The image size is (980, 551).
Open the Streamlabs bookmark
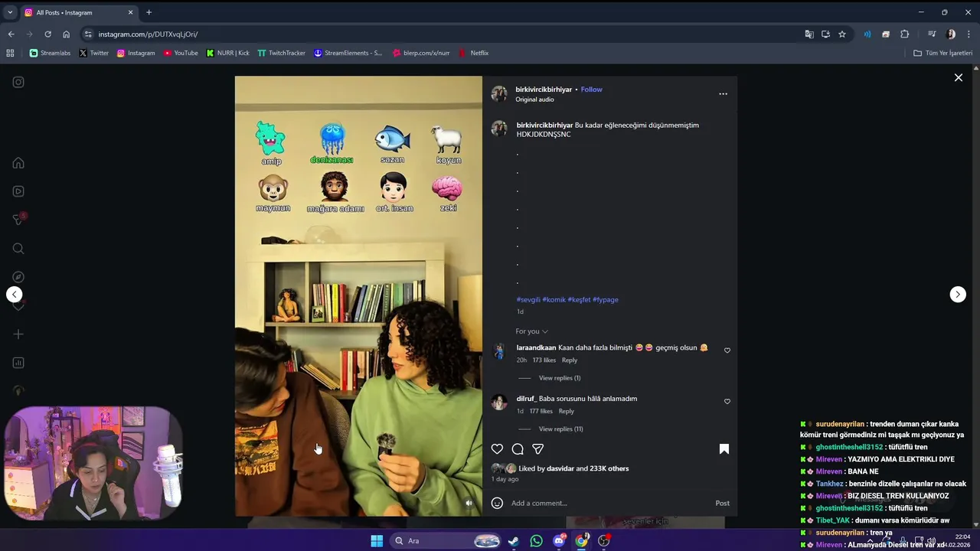coord(51,53)
